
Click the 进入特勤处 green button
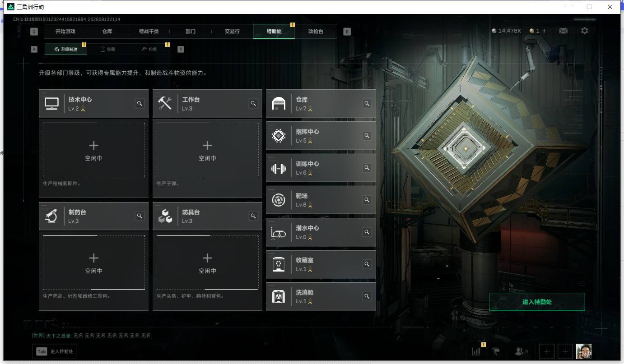(x=537, y=302)
